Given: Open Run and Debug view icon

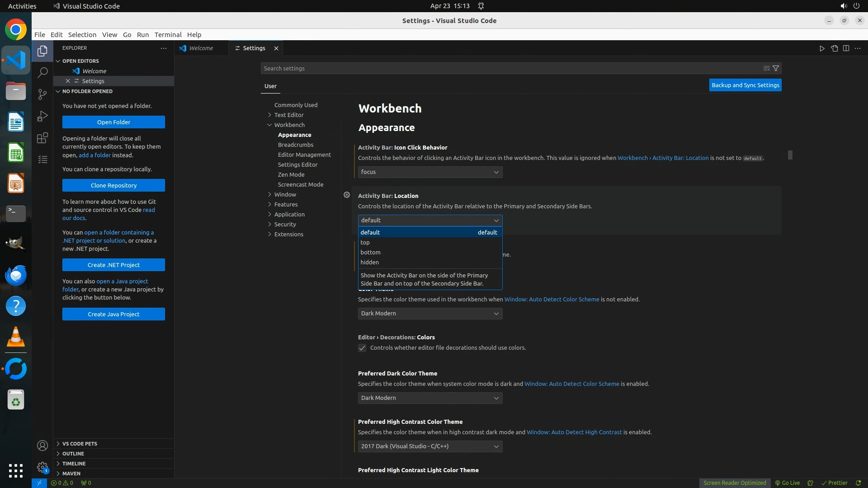Looking at the screenshot, I should coord(42,116).
